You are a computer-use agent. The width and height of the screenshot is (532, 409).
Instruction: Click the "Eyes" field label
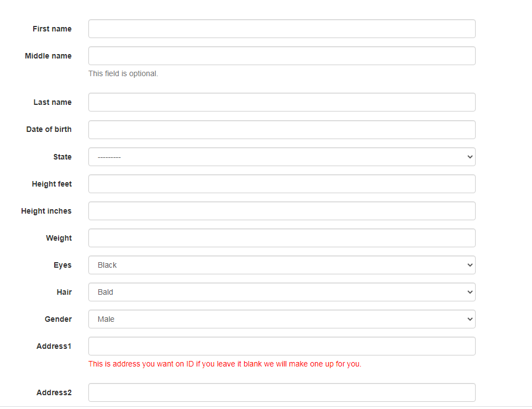[x=62, y=265]
